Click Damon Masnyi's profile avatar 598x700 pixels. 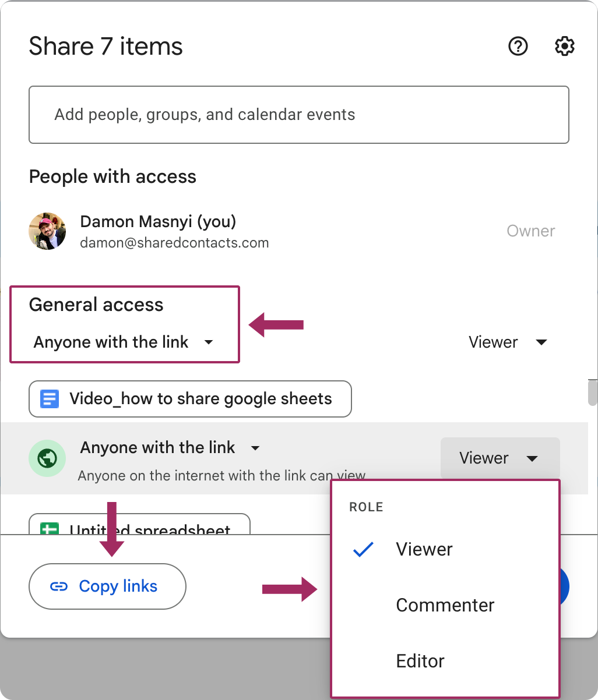[x=47, y=231]
